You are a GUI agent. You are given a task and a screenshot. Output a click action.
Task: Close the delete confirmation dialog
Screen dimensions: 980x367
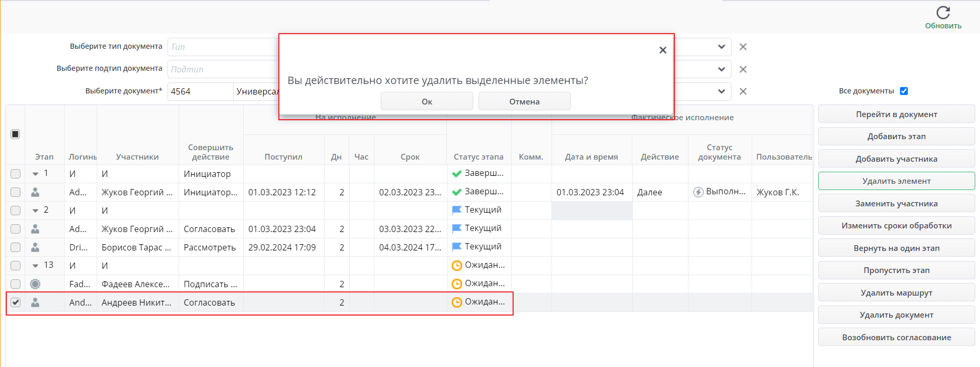coord(663,50)
